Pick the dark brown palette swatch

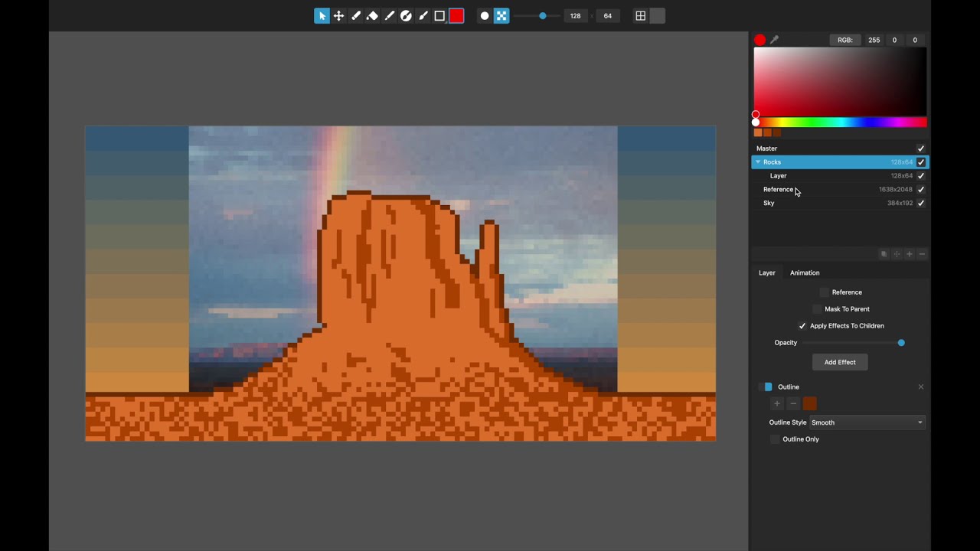point(776,132)
